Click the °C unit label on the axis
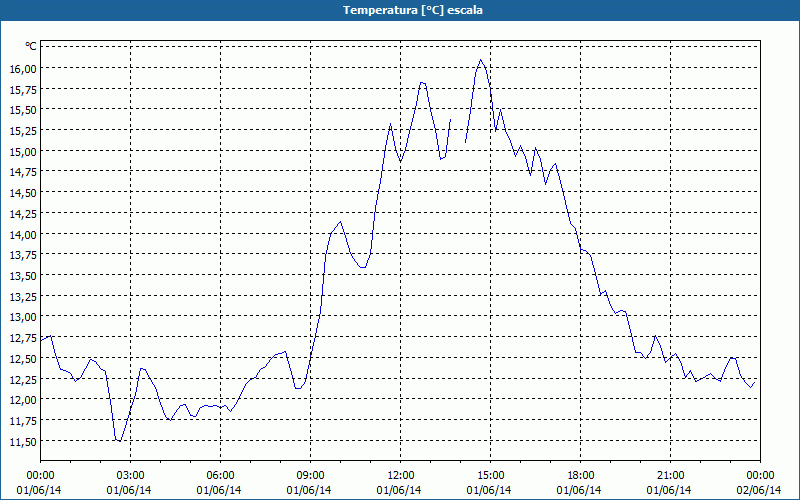The image size is (800, 500). (31, 46)
